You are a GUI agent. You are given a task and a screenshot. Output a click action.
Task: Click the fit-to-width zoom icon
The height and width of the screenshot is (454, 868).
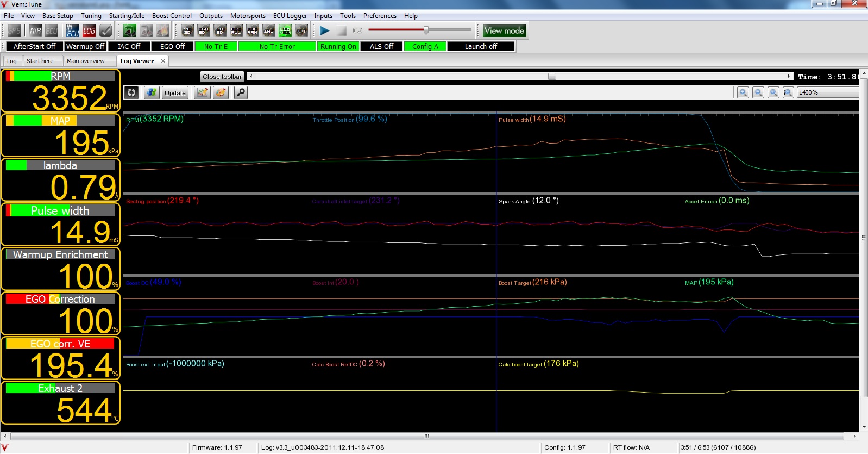(788, 93)
